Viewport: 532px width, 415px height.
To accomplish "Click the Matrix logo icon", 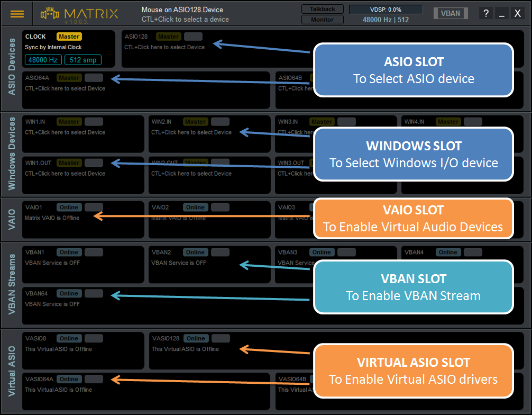I will (50, 14).
